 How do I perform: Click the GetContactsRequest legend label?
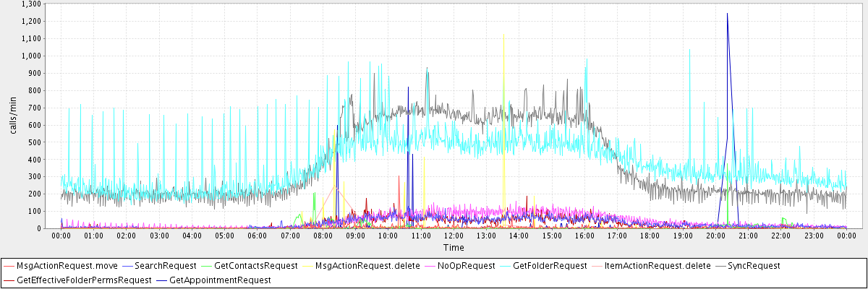coord(256,266)
